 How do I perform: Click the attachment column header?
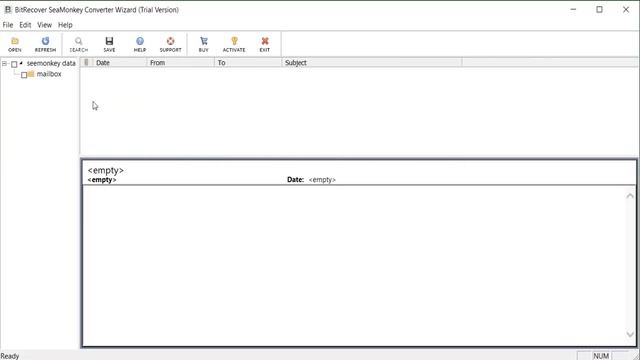[x=86, y=62]
